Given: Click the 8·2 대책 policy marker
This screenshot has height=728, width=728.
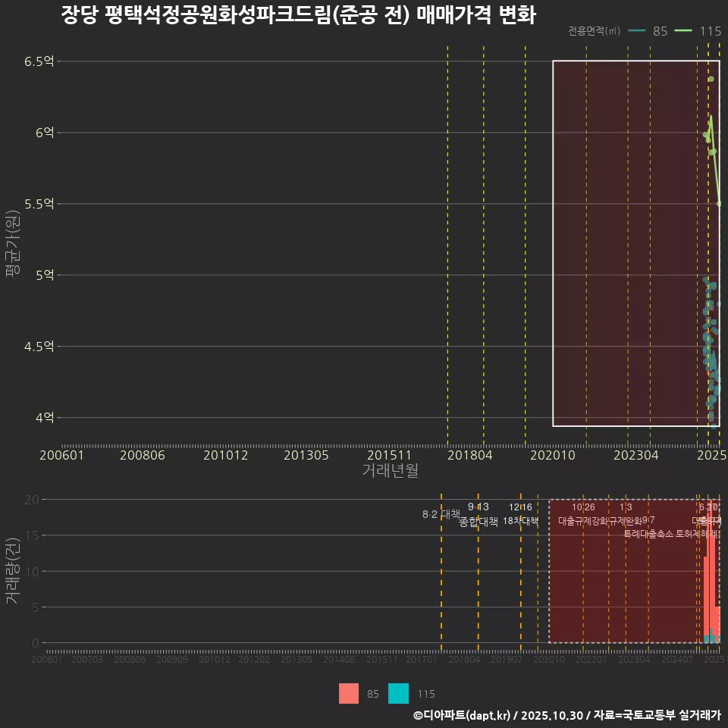Looking at the screenshot, I should (441, 513).
